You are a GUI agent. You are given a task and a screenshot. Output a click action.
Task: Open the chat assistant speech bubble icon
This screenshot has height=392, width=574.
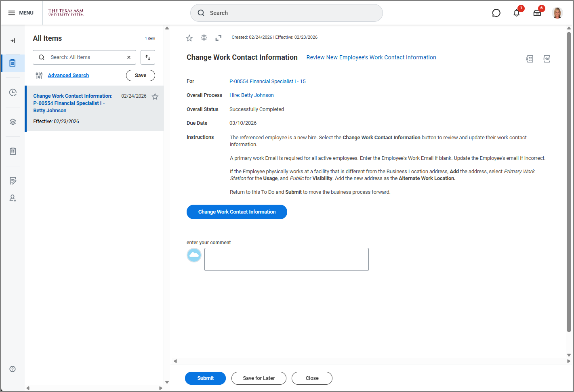(x=496, y=13)
